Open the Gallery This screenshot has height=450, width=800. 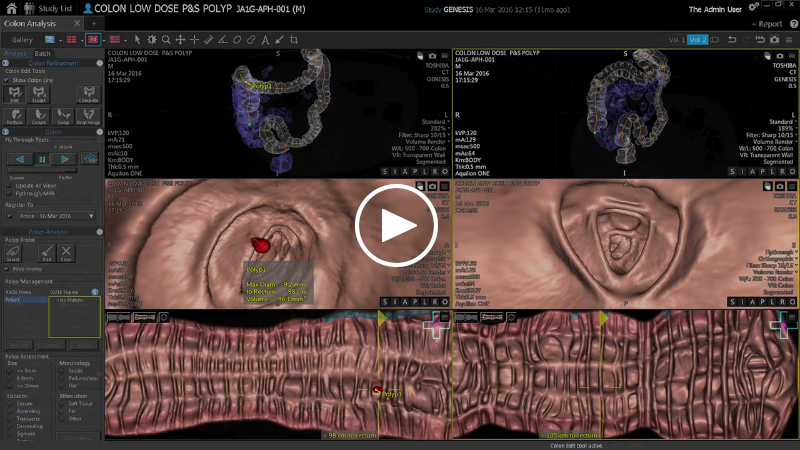[22, 40]
